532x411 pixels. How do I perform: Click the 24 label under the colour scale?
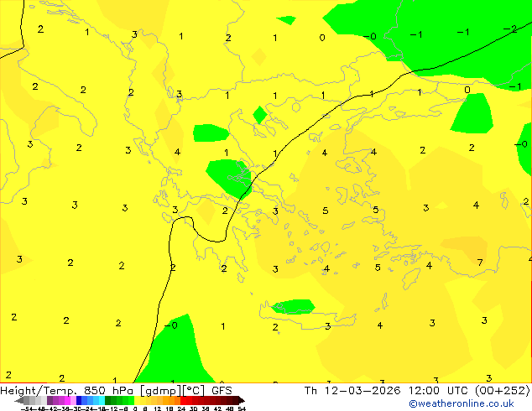(181, 408)
